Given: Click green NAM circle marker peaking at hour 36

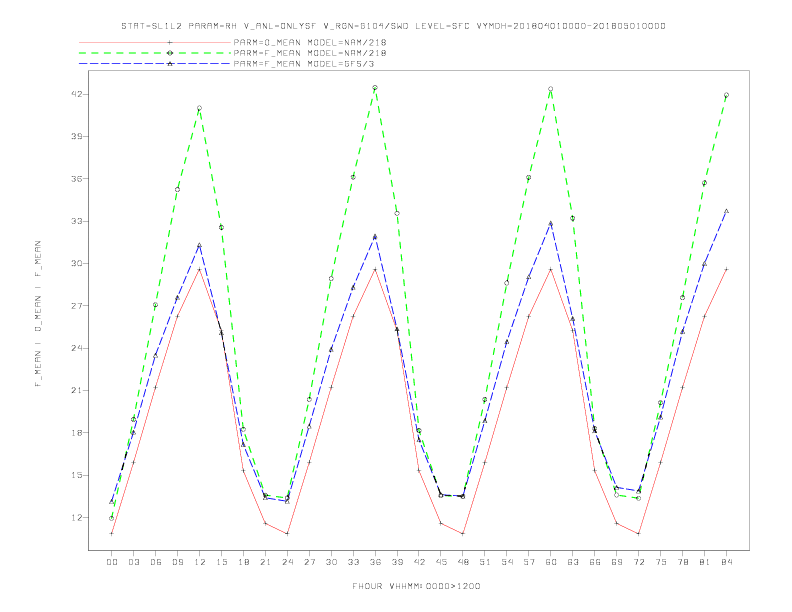Looking at the screenshot, I should point(375,87).
